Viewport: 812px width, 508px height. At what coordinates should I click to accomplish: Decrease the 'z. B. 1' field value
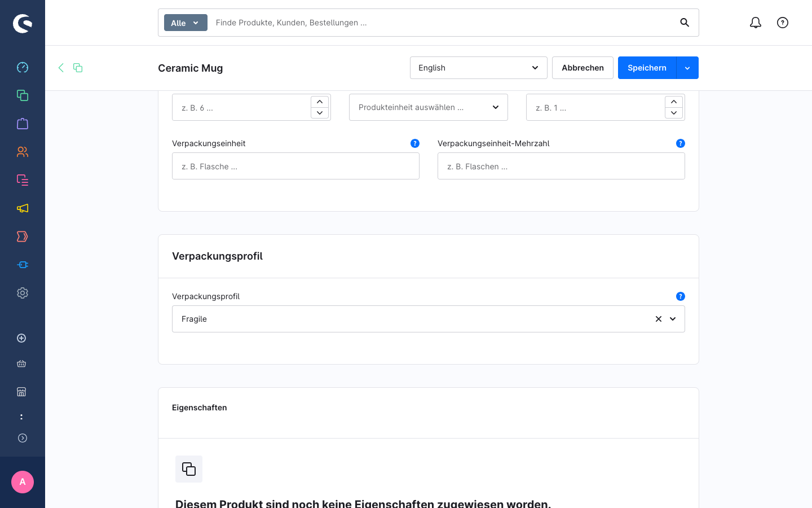[x=674, y=113]
